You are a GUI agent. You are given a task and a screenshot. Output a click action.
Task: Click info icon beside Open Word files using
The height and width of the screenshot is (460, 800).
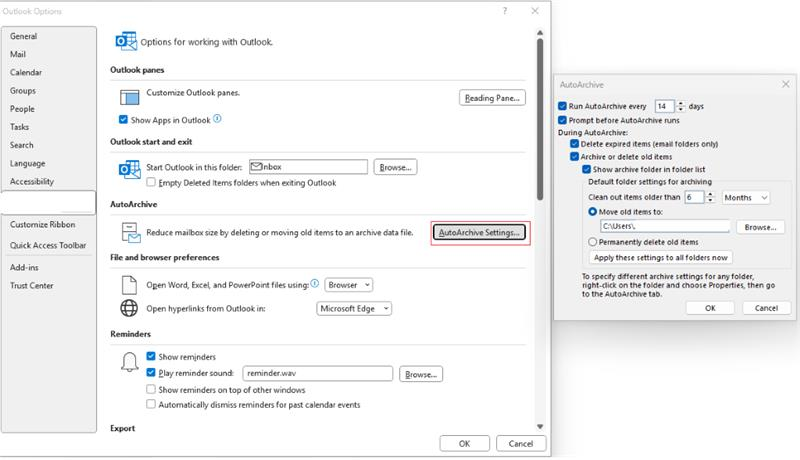315,284
